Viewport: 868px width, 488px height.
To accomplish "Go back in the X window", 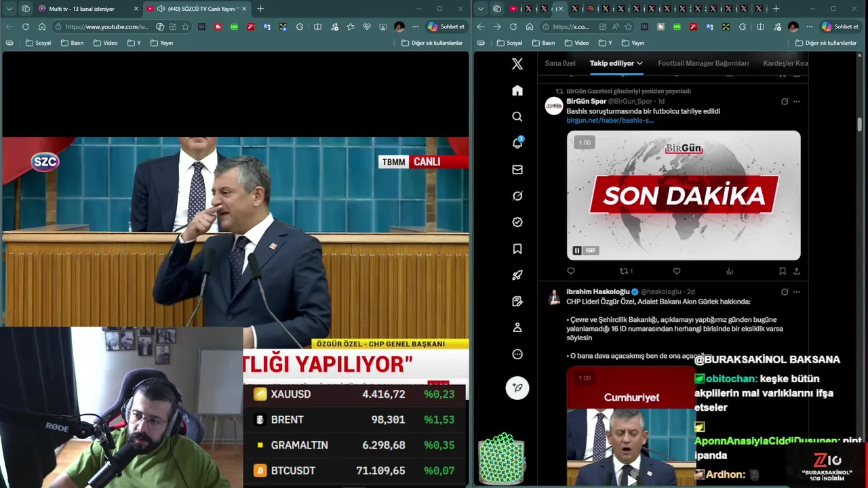I will click(x=481, y=26).
